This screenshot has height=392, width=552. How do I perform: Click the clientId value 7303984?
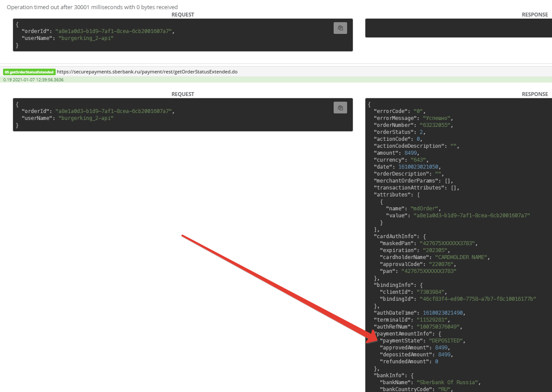[432, 292]
